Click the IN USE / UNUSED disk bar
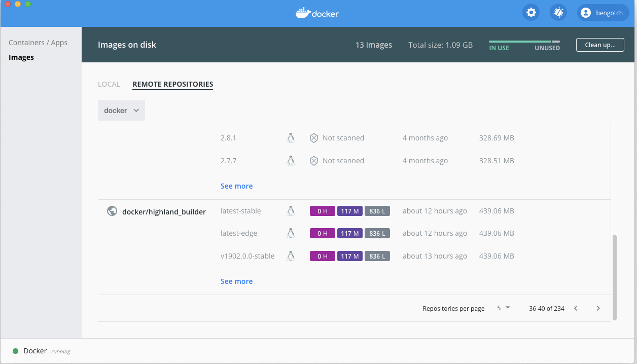The height and width of the screenshot is (364, 637). (x=524, y=42)
